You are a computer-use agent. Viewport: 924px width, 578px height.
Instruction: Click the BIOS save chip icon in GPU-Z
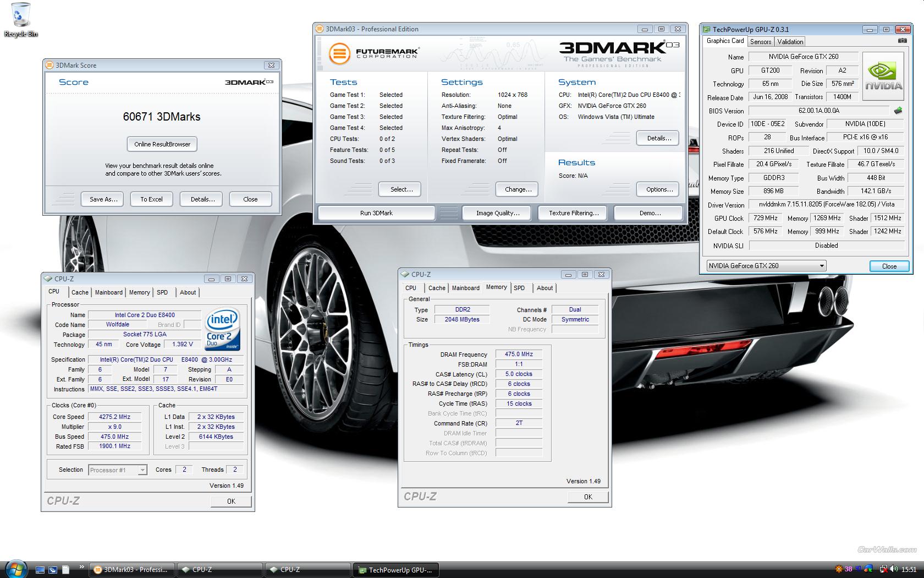(898, 111)
